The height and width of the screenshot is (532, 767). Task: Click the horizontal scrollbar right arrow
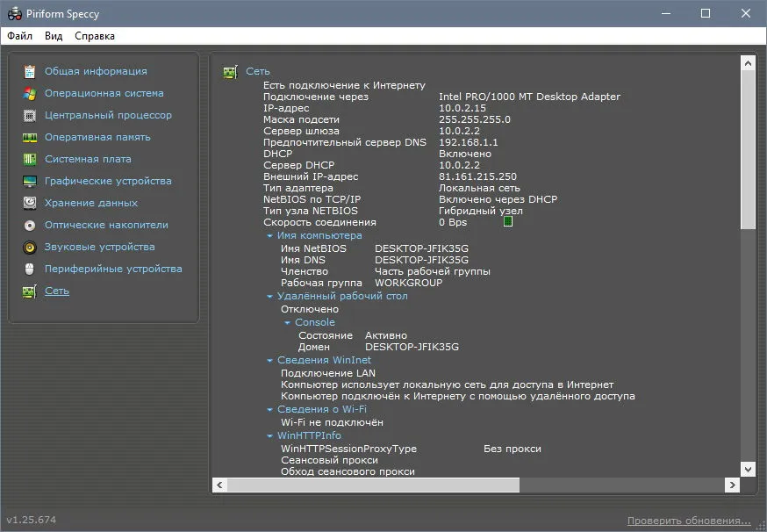point(732,485)
